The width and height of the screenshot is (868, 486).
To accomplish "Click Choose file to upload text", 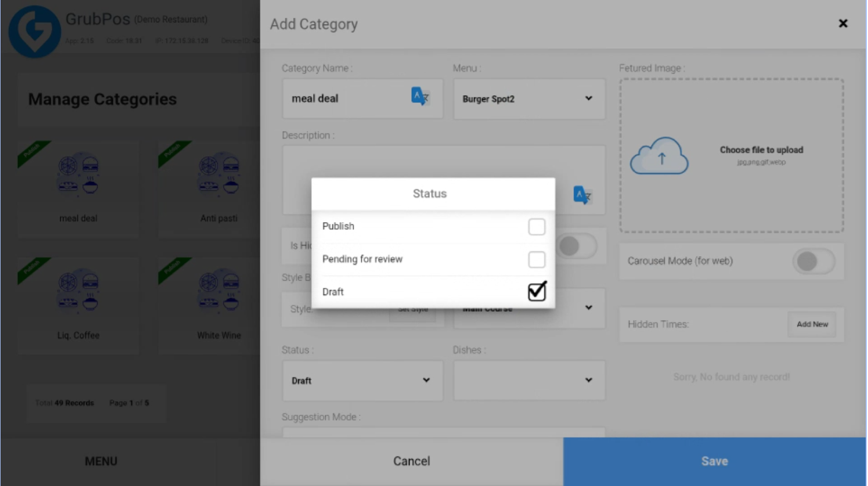I will pyautogui.click(x=761, y=150).
